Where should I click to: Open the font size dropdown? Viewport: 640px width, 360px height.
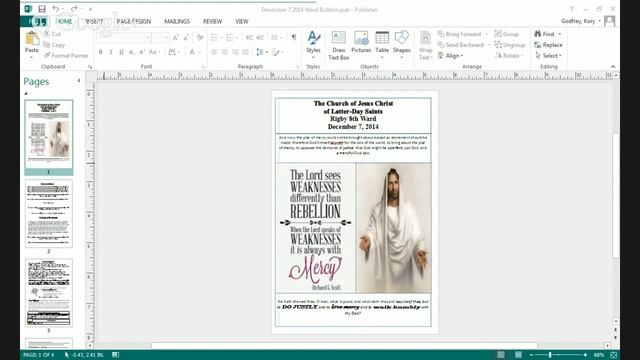tap(166, 38)
